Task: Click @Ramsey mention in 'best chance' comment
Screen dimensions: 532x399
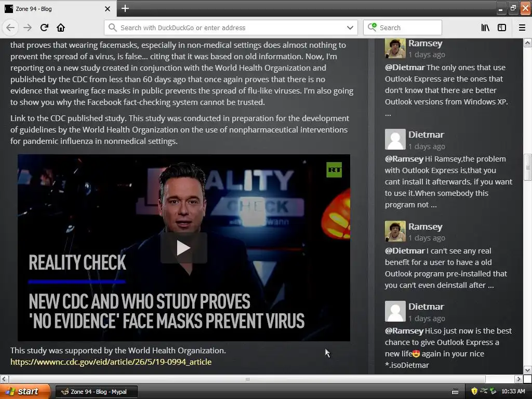Action: point(404,331)
